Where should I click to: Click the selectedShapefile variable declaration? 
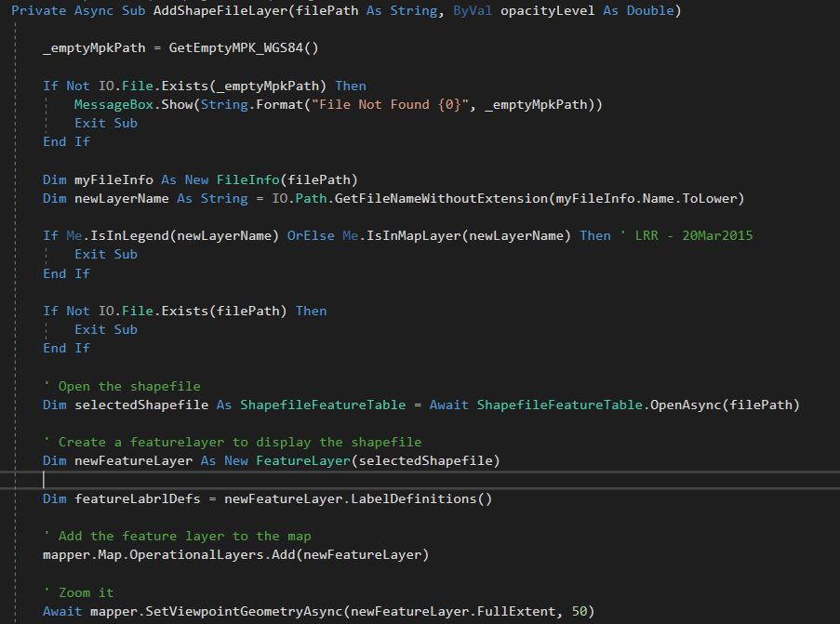click(141, 405)
